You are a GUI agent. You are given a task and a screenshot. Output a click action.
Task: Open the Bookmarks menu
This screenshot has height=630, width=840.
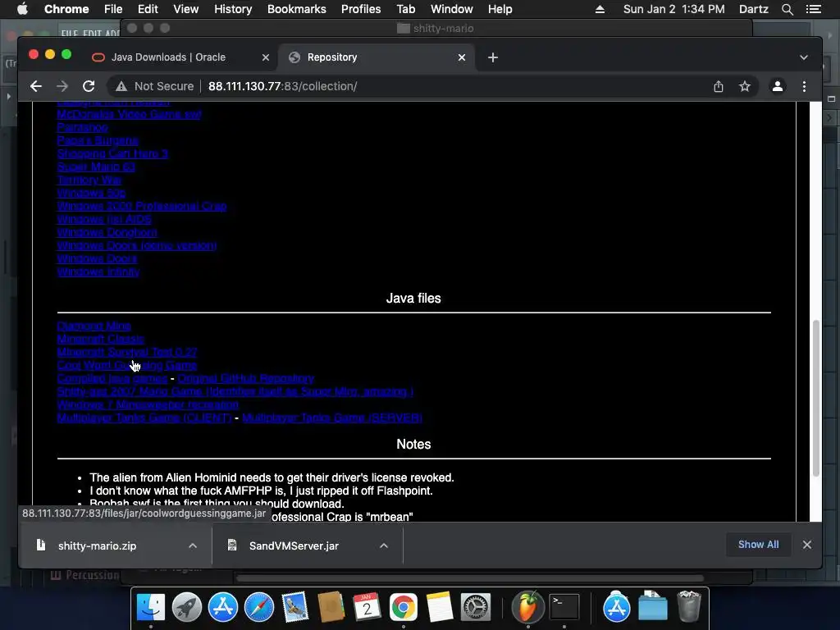(297, 9)
